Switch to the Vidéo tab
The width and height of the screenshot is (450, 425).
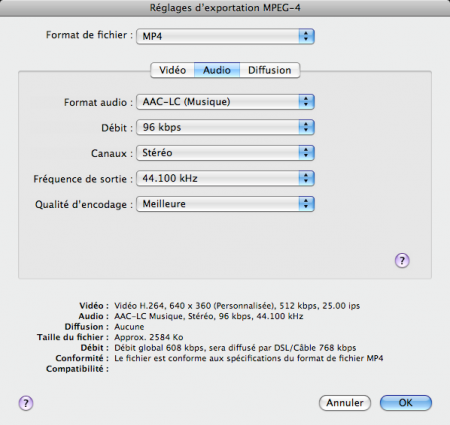click(x=172, y=70)
